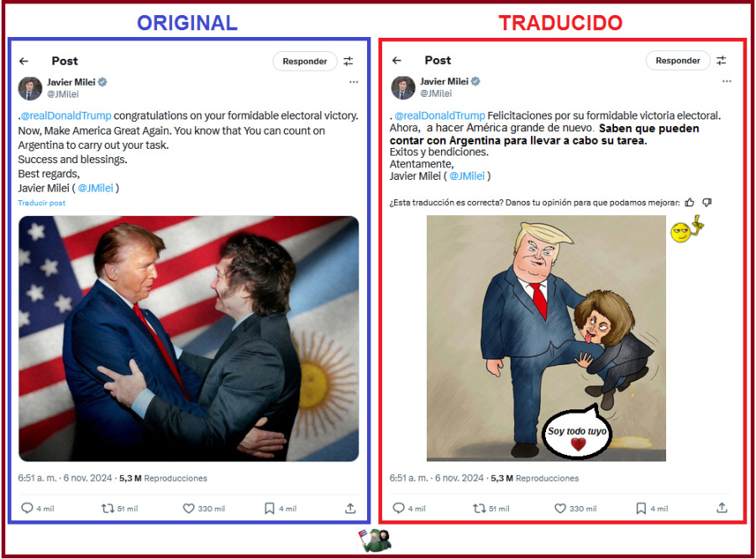Open @realDonaldTrump mention in original post

(x=66, y=116)
